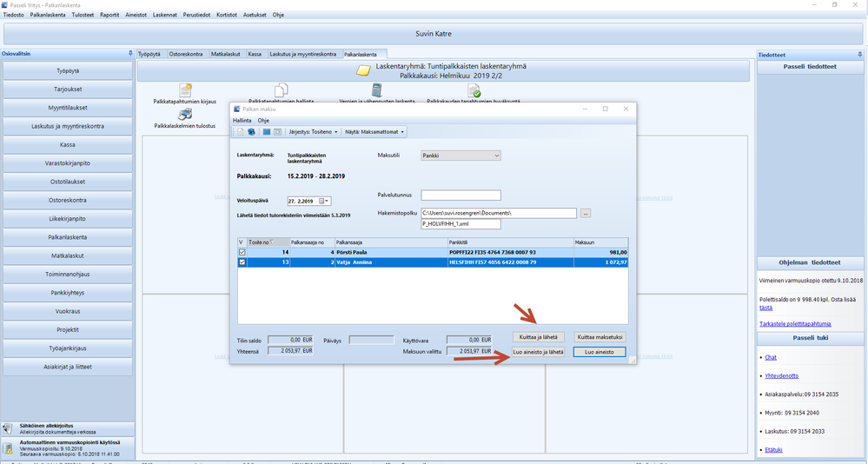Switch to the Työpöytä tab

(149, 54)
